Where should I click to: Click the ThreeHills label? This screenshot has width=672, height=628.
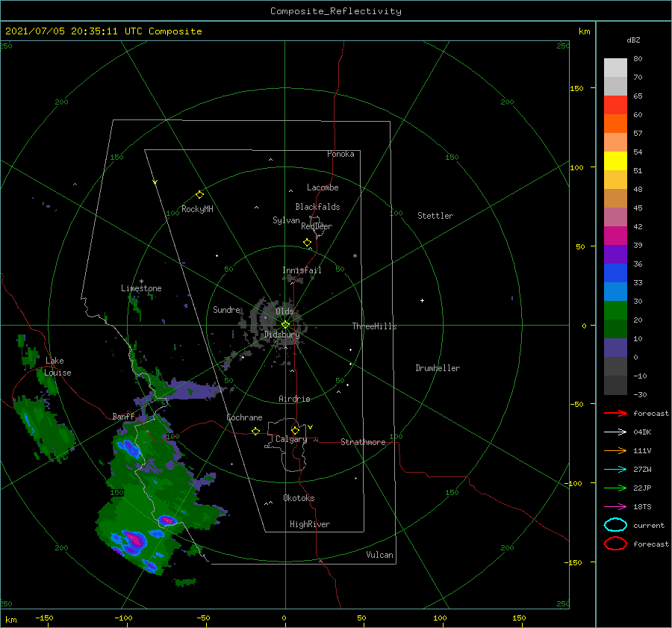click(x=374, y=326)
